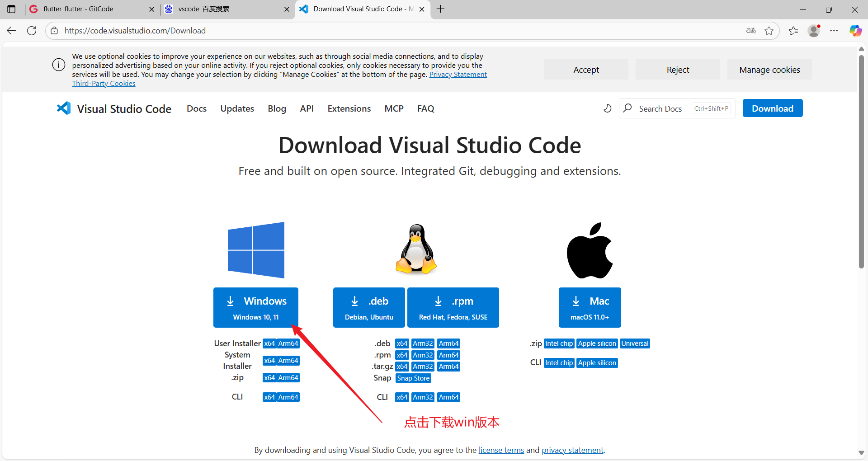868x461 pixels.
Task: Click the scrollbar down arrow
Action: [x=861, y=453]
